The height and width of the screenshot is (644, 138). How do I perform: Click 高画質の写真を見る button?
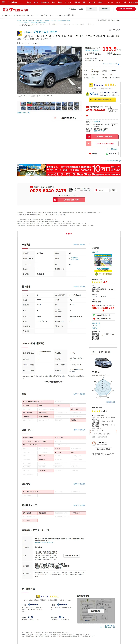[67, 118]
